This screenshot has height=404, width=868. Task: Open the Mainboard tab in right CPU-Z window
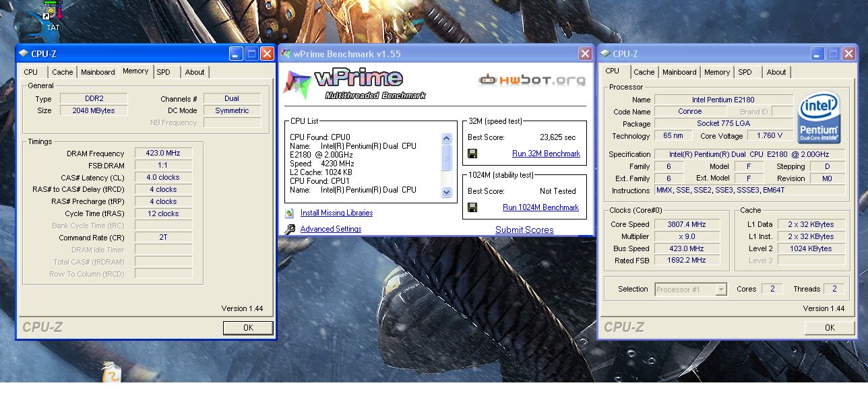[679, 72]
